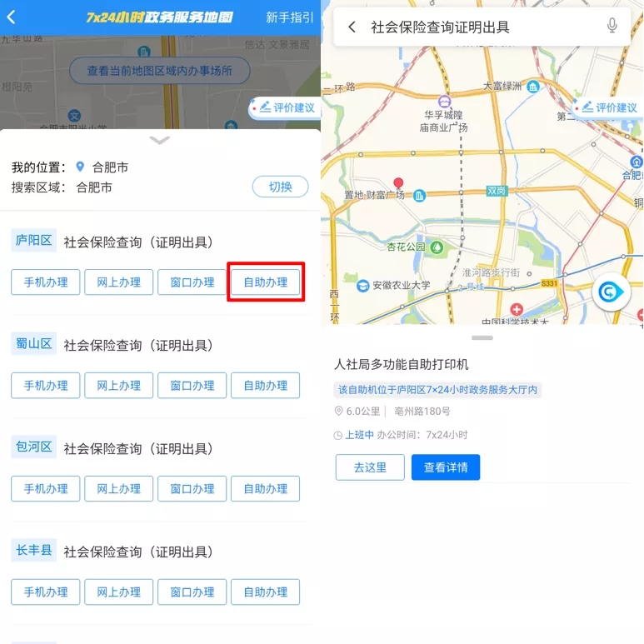The image size is (644, 644).
Task: Tap address 亳州路180号
Action: click(422, 412)
